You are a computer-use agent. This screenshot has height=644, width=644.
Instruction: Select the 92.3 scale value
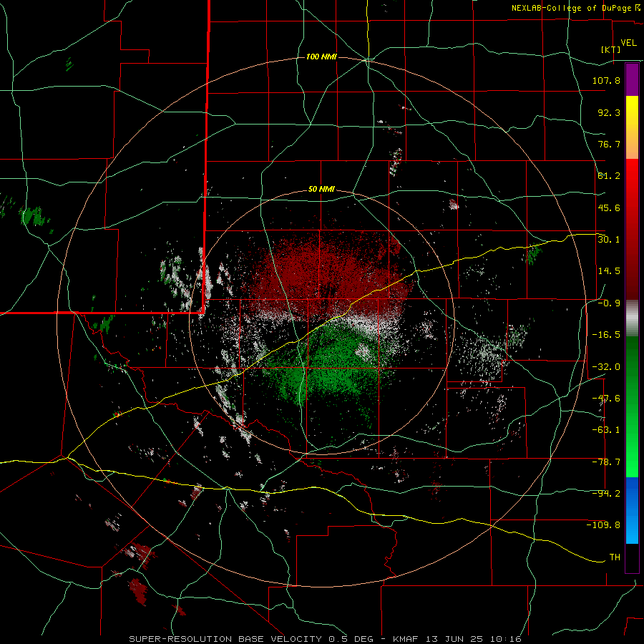point(609,112)
